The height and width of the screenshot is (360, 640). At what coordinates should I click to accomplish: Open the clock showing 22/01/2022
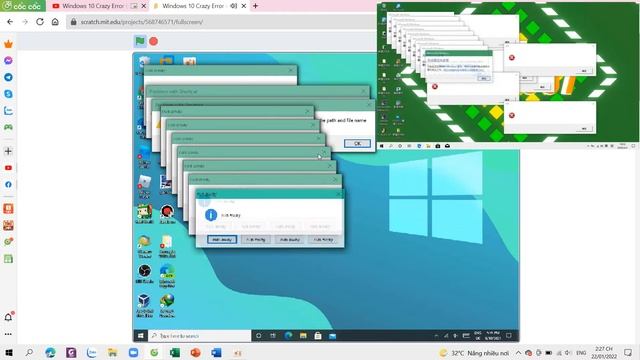pyautogui.click(x=604, y=353)
